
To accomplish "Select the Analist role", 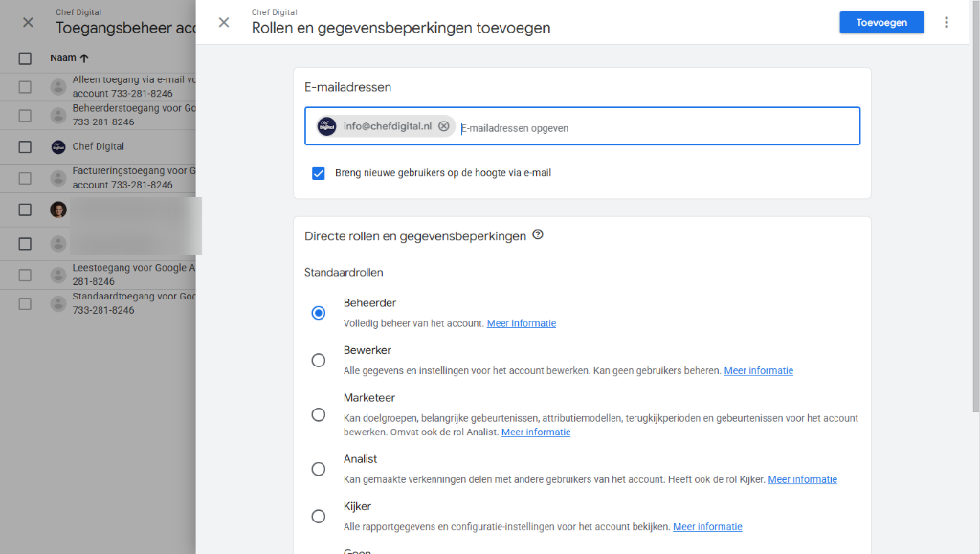I will point(318,469).
